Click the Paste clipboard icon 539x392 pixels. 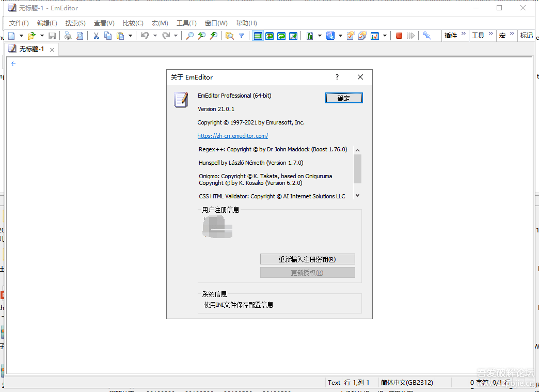coord(120,36)
